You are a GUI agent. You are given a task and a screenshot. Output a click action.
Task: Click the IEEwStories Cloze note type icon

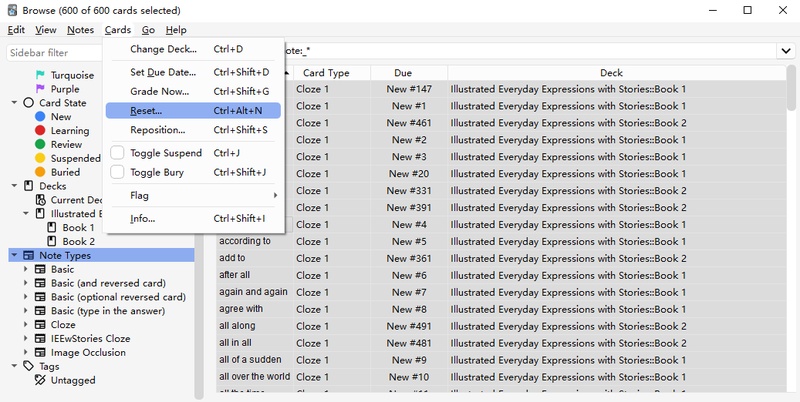point(40,339)
